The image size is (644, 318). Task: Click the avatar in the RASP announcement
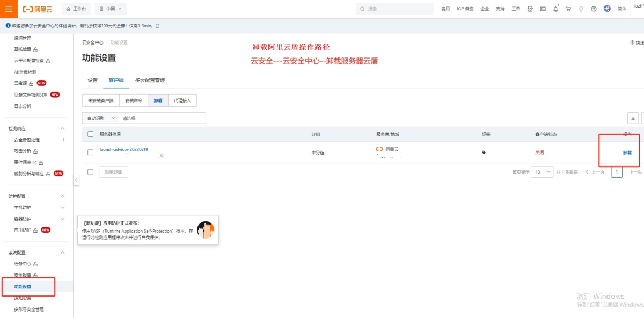click(x=206, y=230)
